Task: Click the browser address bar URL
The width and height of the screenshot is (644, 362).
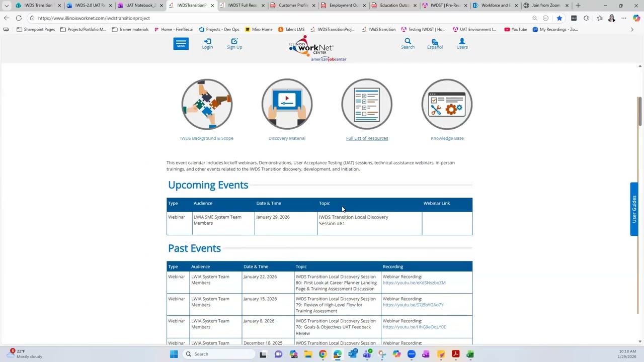Action: click(x=94, y=18)
